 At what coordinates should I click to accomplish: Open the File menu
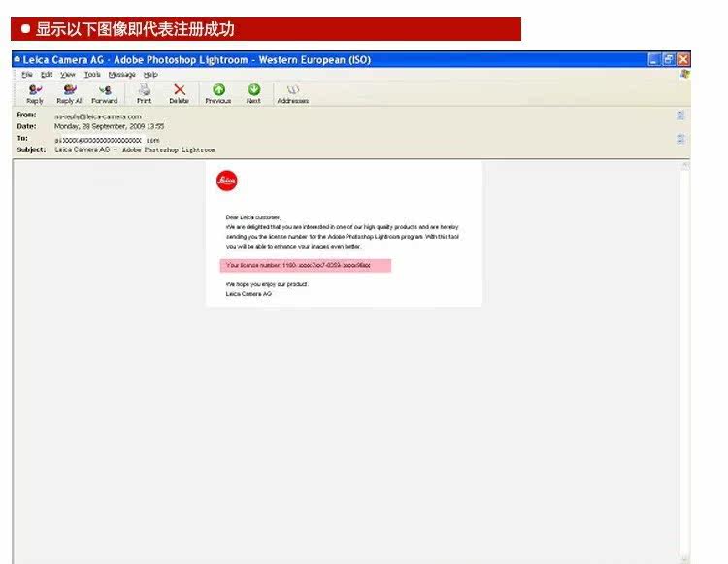click(27, 75)
